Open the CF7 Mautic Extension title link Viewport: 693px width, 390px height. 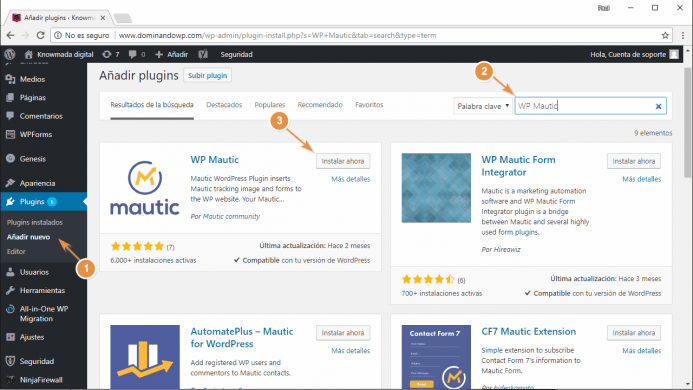click(529, 331)
